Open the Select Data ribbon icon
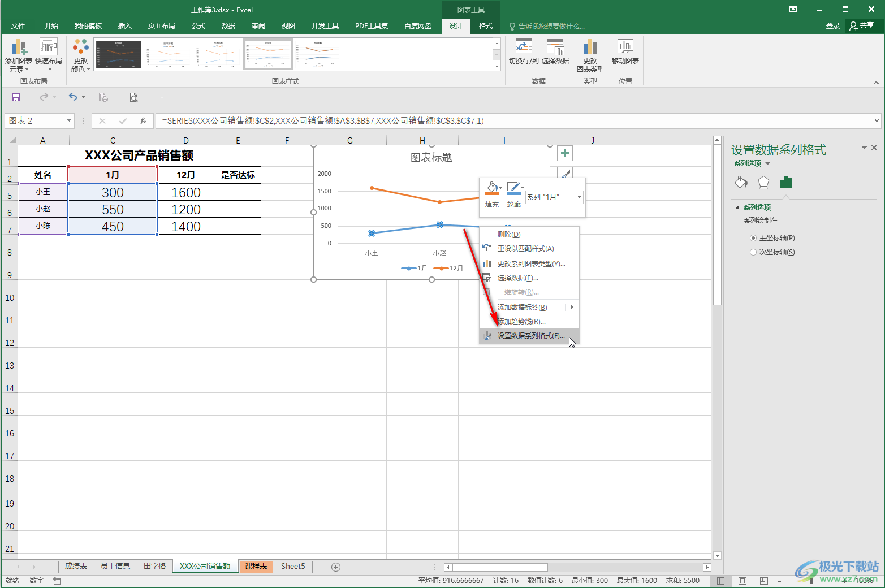 555,47
